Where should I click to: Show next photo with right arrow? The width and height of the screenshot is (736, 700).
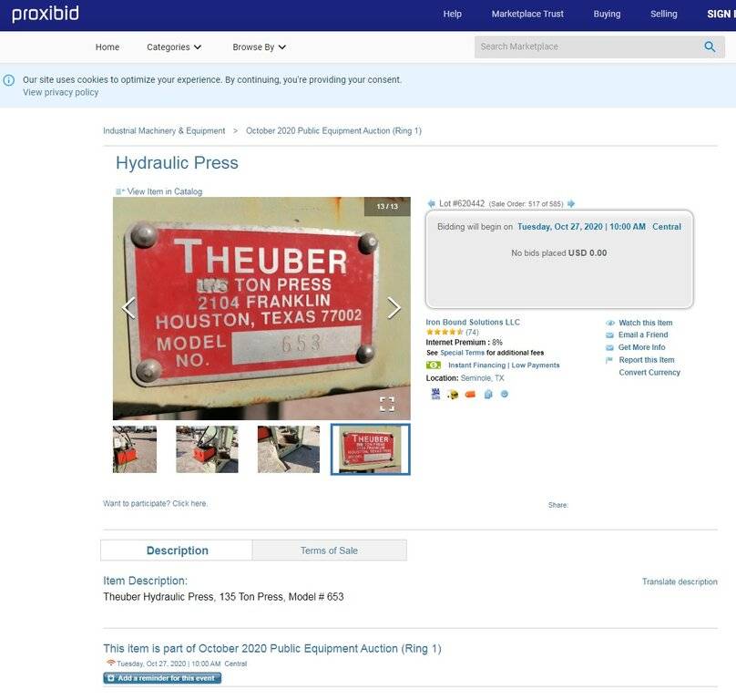[x=394, y=308]
